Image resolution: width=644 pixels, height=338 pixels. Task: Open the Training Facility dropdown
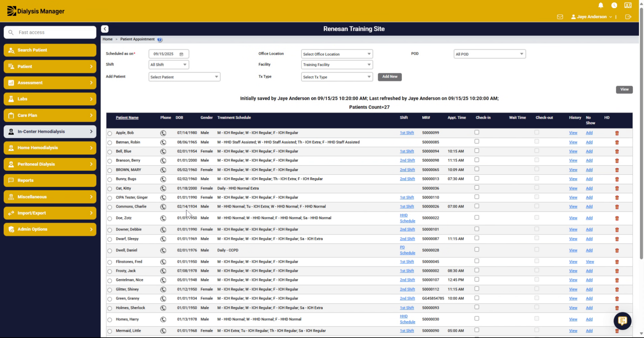pos(337,65)
